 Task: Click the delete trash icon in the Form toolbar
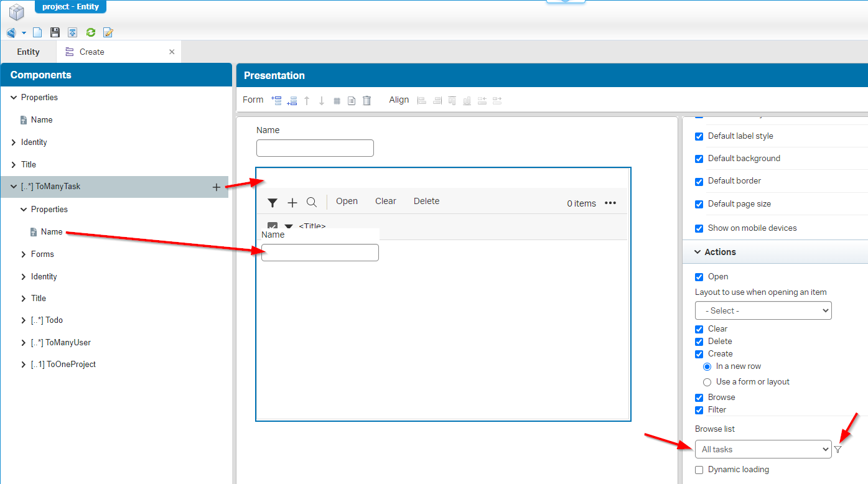[366, 100]
